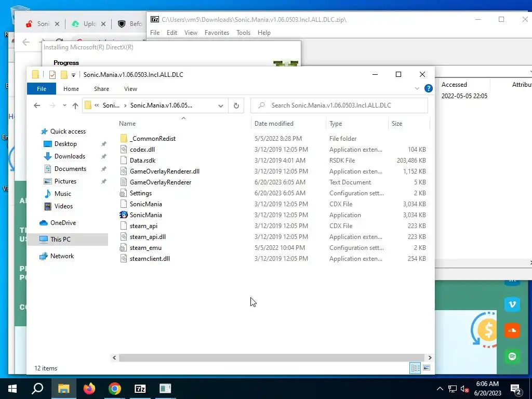Expand the ribbon with the chevron
This screenshot has width=532, height=399.
click(x=417, y=88)
